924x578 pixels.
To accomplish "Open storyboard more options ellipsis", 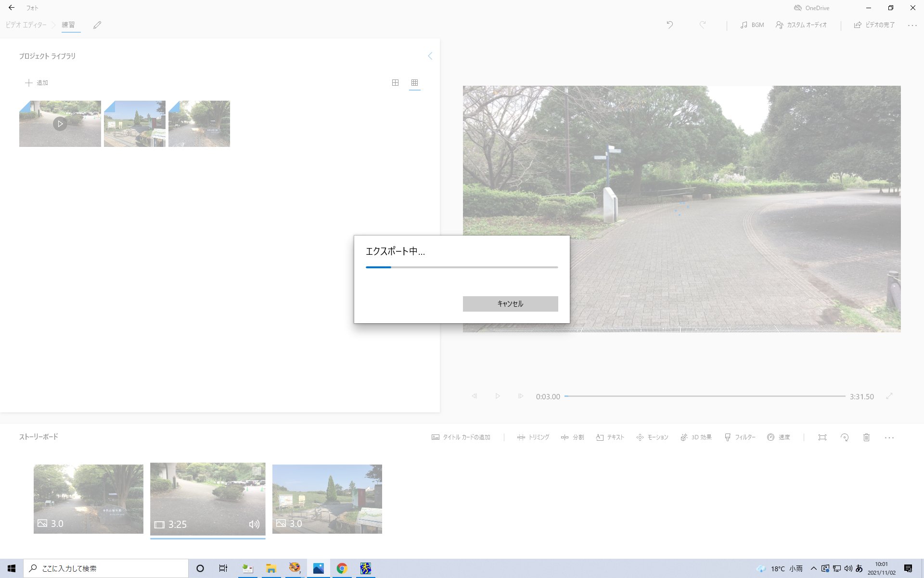I will pyautogui.click(x=889, y=437).
